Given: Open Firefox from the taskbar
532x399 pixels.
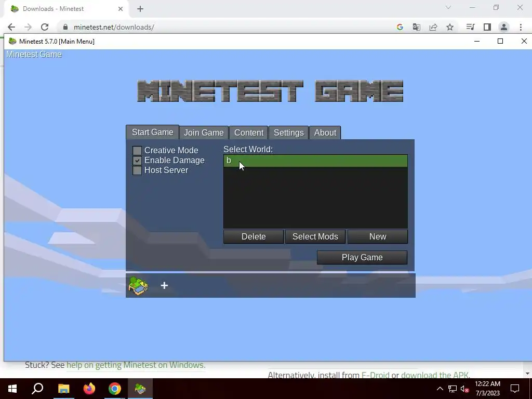Looking at the screenshot, I should [x=89, y=389].
